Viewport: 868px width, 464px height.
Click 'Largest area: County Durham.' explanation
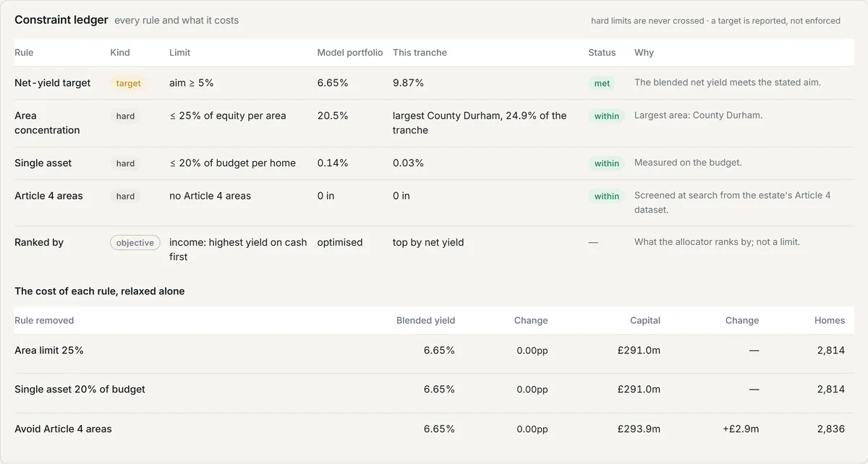698,116
